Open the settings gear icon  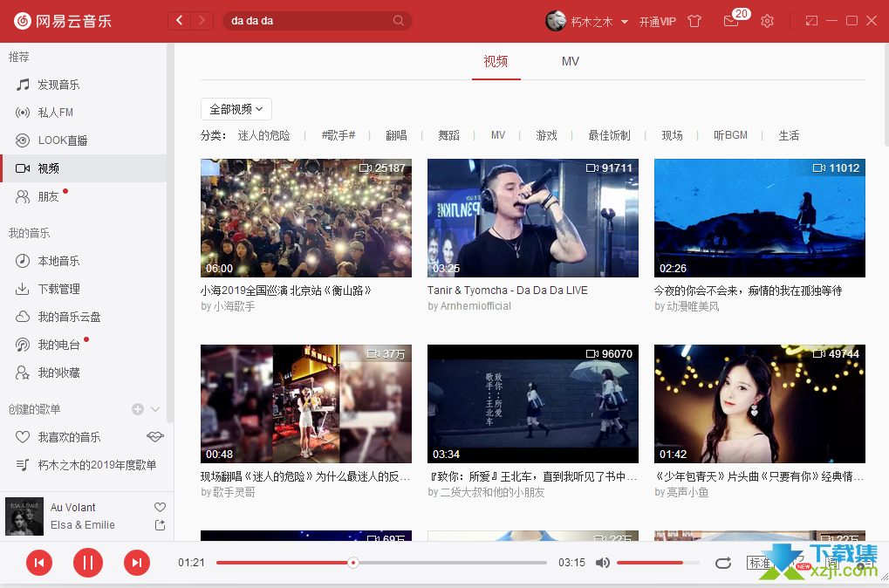767,22
